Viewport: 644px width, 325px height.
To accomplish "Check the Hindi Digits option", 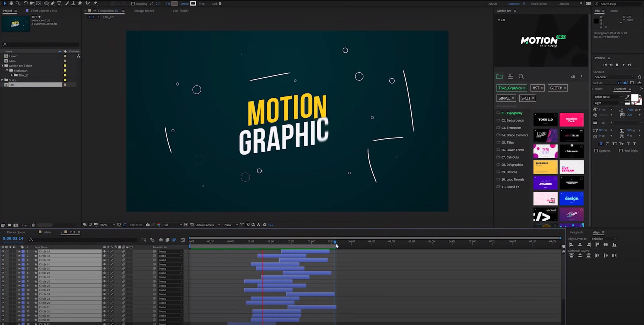I will [x=621, y=151].
